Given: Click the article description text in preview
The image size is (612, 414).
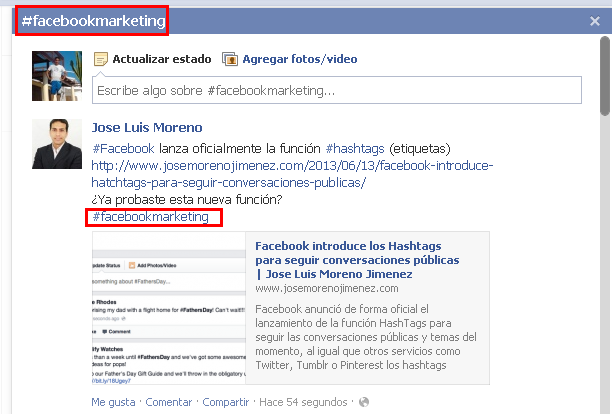Looking at the screenshot, I should (x=366, y=337).
